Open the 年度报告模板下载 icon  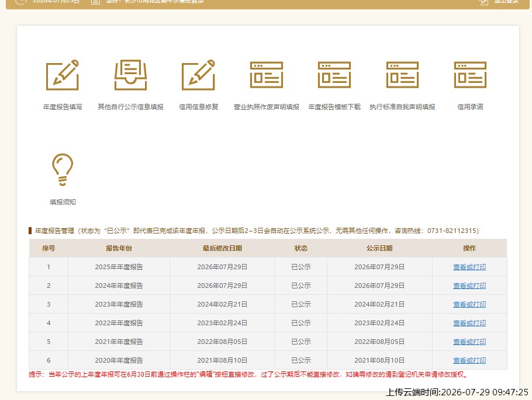tap(334, 75)
